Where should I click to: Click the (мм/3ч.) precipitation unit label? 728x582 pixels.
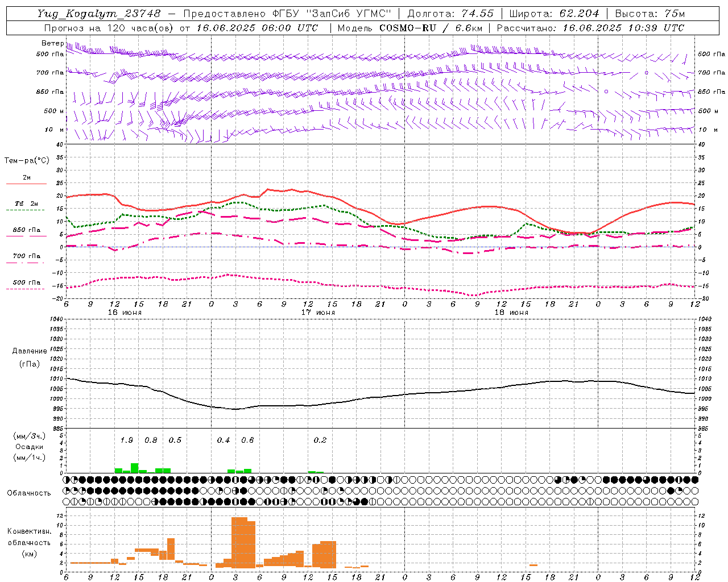tap(29, 436)
